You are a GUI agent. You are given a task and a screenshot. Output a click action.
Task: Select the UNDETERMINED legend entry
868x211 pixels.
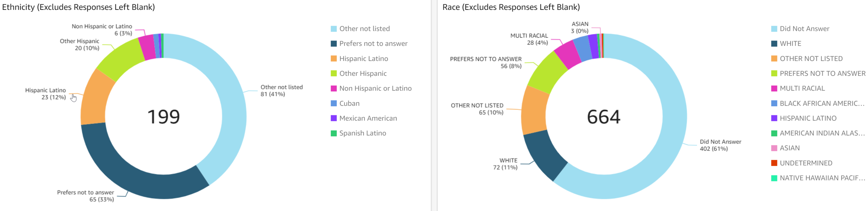806,163
